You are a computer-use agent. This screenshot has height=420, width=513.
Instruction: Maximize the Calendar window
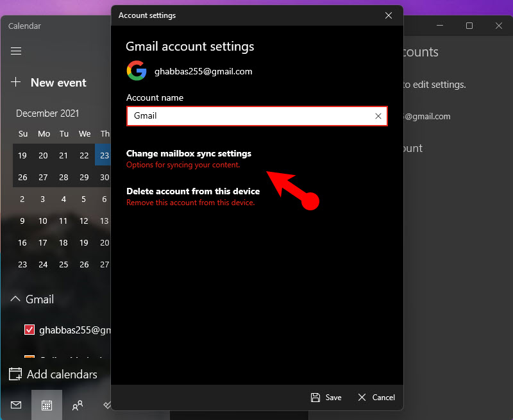tap(469, 26)
